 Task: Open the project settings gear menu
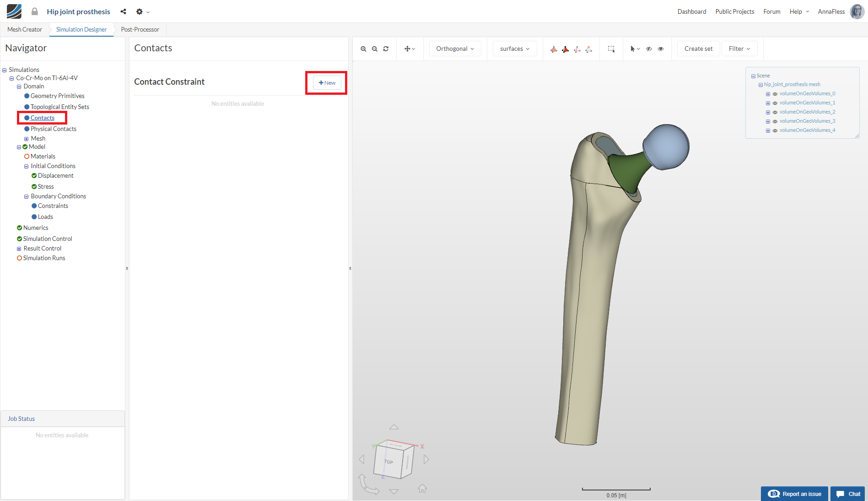tap(142, 11)
